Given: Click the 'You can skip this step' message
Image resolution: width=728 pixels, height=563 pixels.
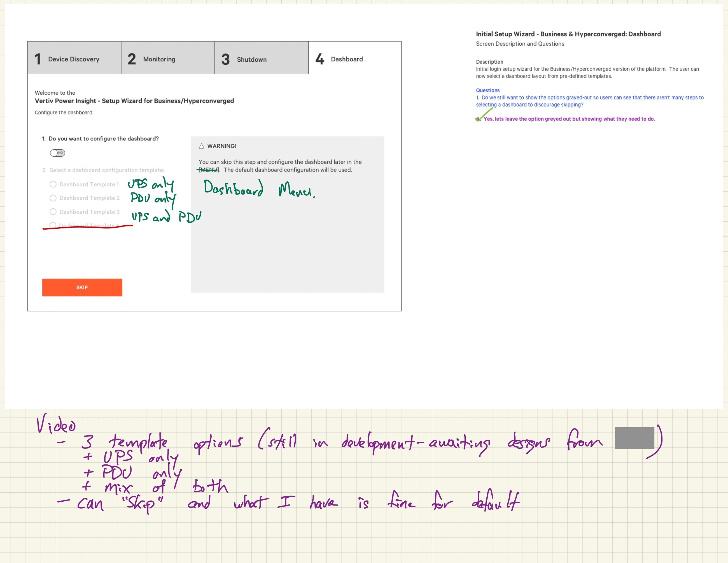Looking at the screenshot, I should 280,166.
